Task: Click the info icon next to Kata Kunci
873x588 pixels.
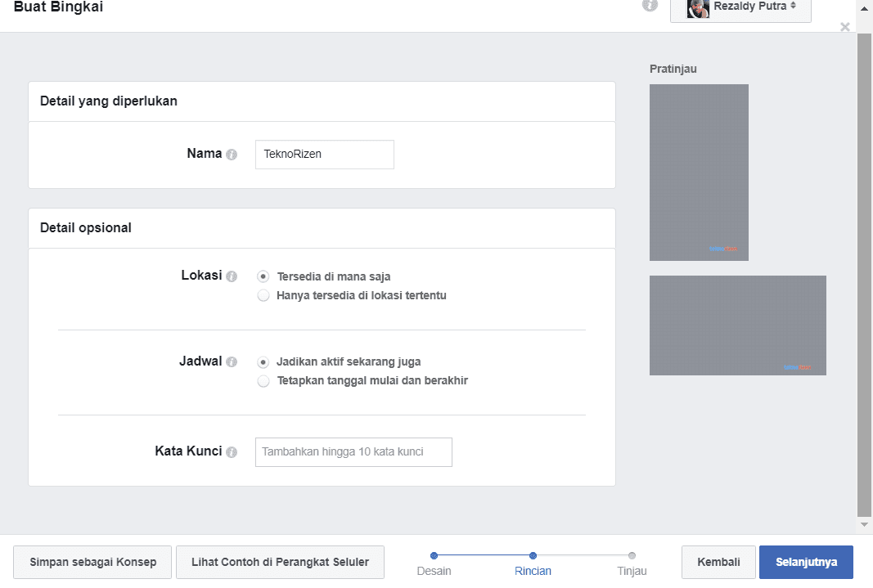Action: pyautogui.click(x=232, y=452)
